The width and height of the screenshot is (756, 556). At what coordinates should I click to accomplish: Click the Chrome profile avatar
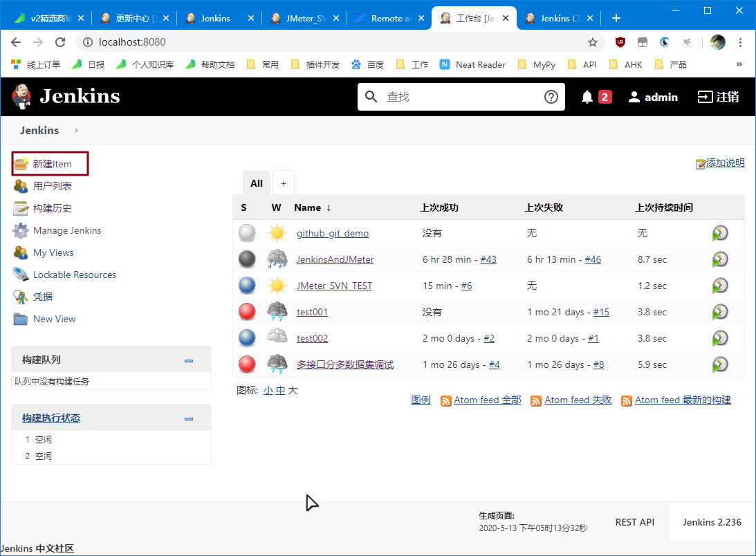click(x=717, y=42)
